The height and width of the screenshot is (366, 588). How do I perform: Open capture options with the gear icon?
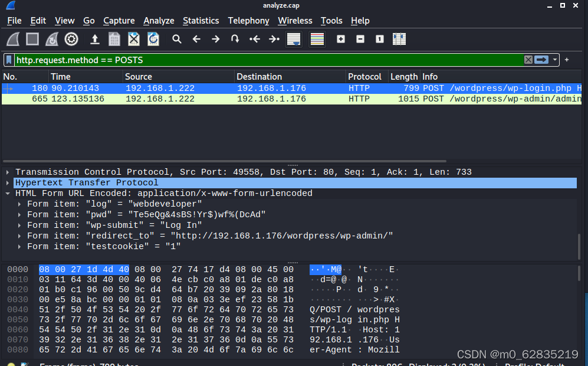point(71,39)
